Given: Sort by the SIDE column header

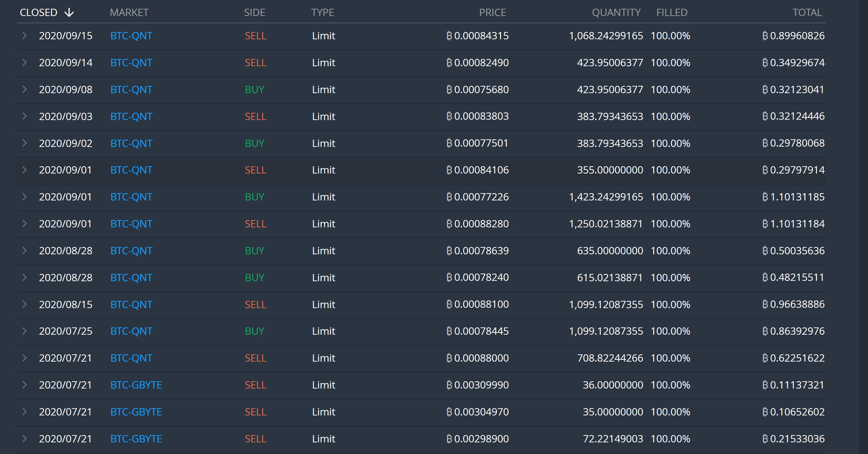Looking at the screenshot, I should (254, 13).
